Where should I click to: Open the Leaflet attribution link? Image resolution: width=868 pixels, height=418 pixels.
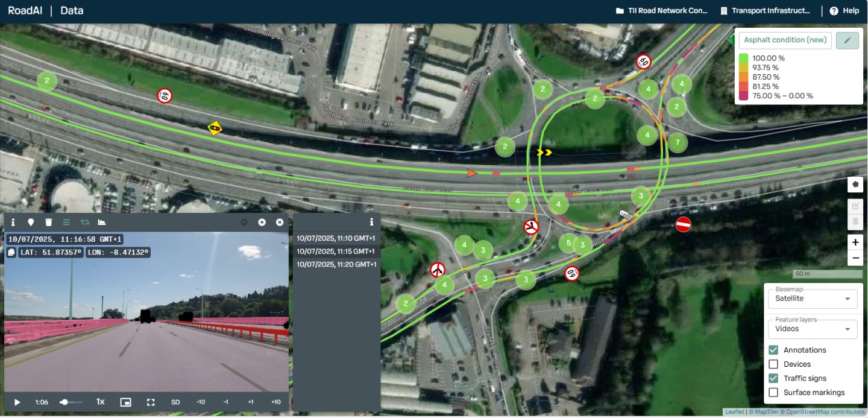click(734, 412)
